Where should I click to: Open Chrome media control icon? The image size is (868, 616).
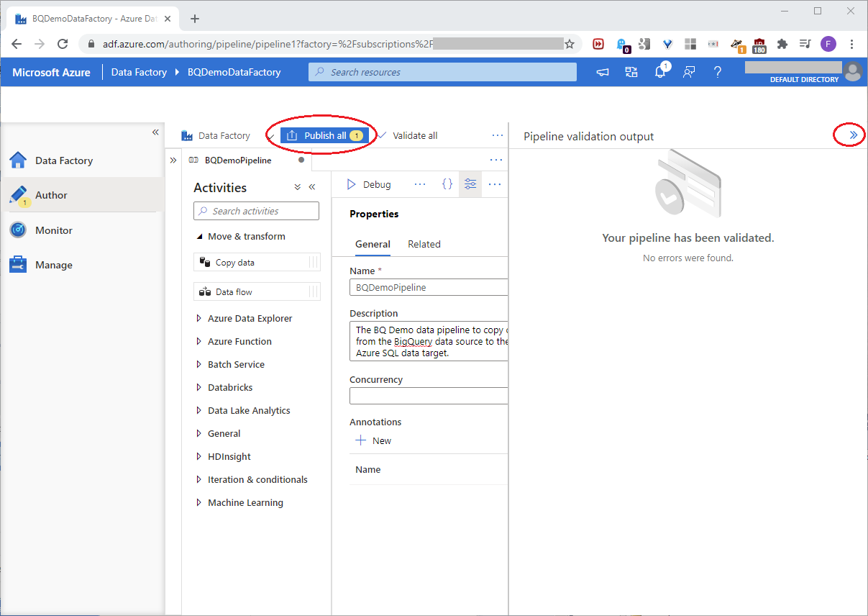click(805, 44)
